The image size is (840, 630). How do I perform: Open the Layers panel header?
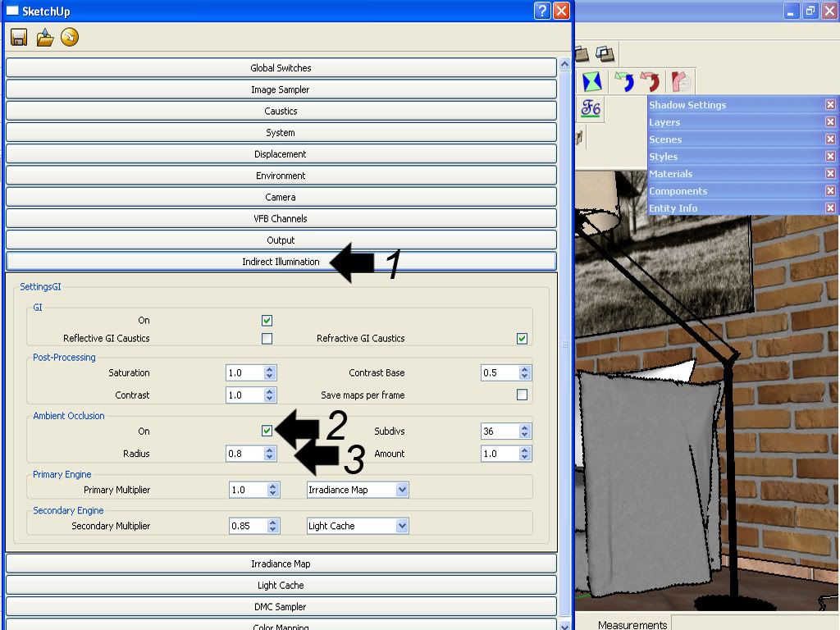[x=742, y=121]
